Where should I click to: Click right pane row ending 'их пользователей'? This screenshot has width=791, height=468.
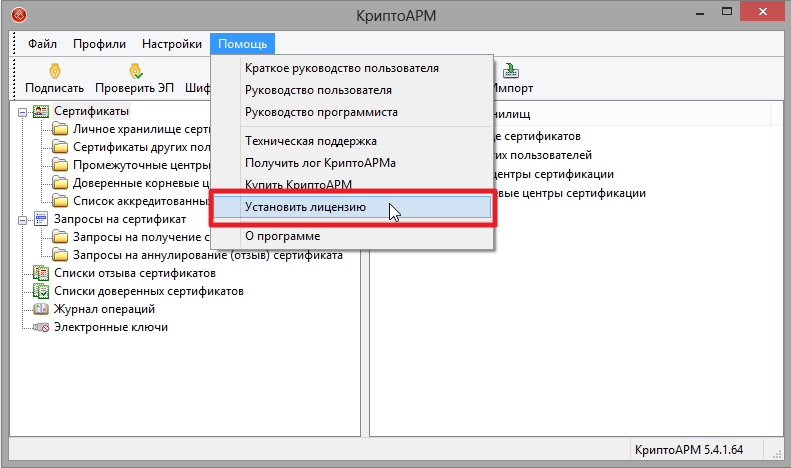(x=543, y=155)
